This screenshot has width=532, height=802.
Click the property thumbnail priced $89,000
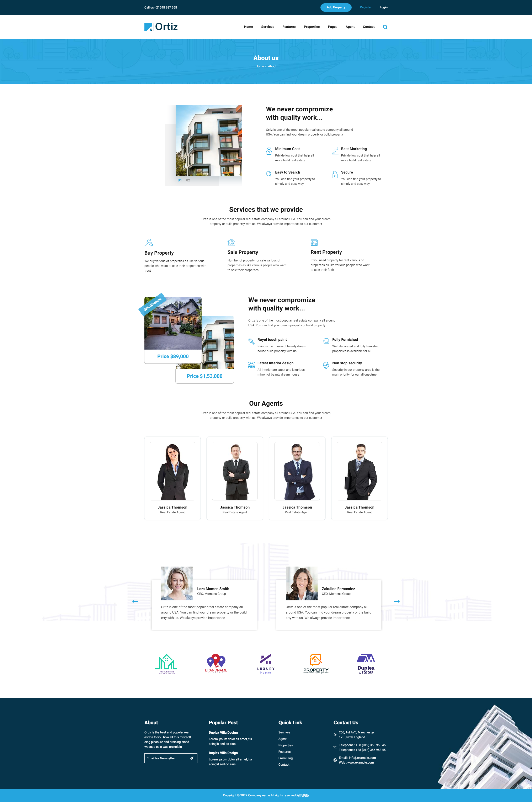(x=172, y=322)
